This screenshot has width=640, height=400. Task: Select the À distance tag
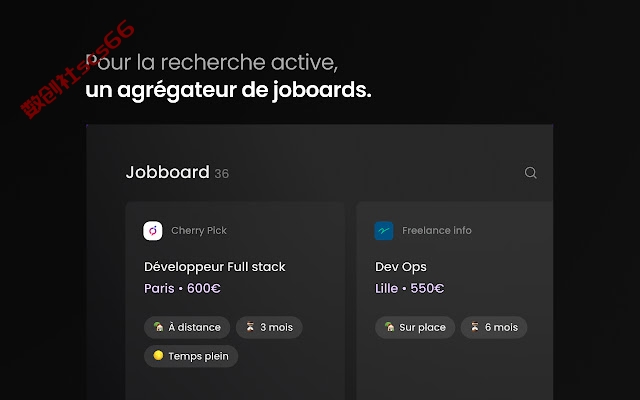[x=187, y=327]
